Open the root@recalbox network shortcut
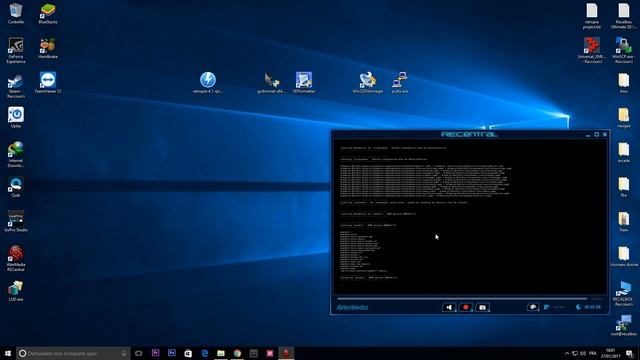 (x=624, y=326)
